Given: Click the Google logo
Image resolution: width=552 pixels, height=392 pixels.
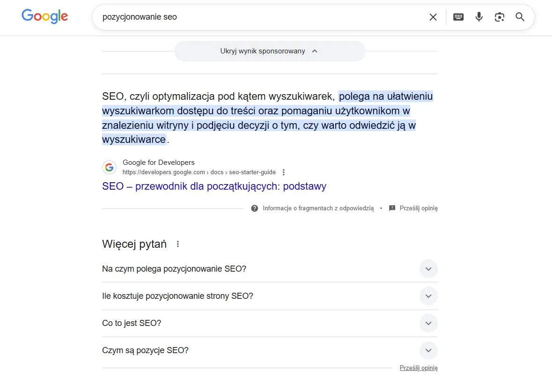Looking at the screenshot, I should click(45, 16).
